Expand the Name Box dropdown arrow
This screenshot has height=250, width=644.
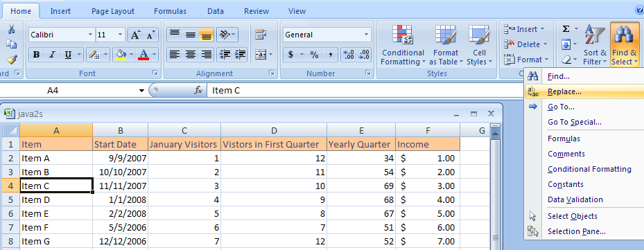pos(141,90)
